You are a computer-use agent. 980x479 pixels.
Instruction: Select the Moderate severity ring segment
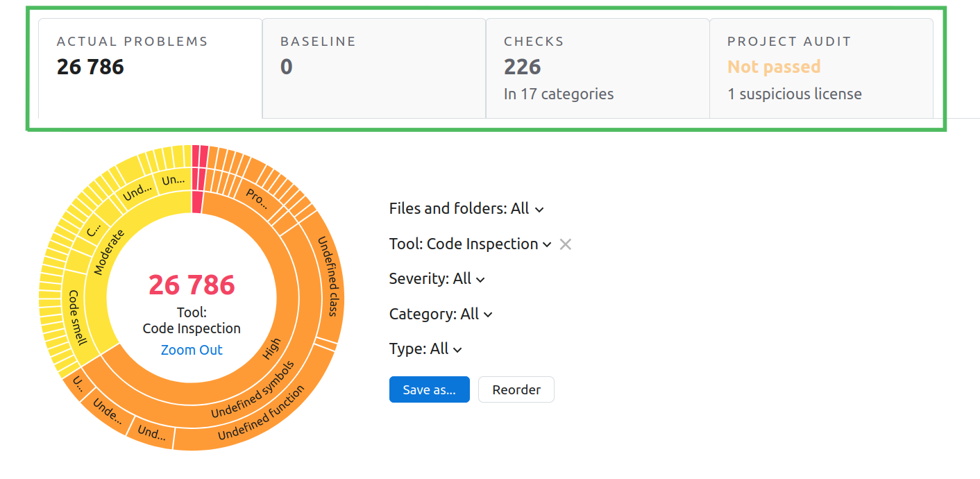click(108, 252)
